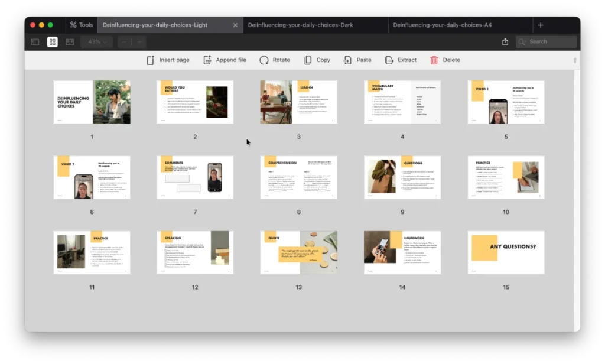Select page 4 Vocabulary Match thumbnail
This screenshot has width=605, height=364.
point(402,102)
